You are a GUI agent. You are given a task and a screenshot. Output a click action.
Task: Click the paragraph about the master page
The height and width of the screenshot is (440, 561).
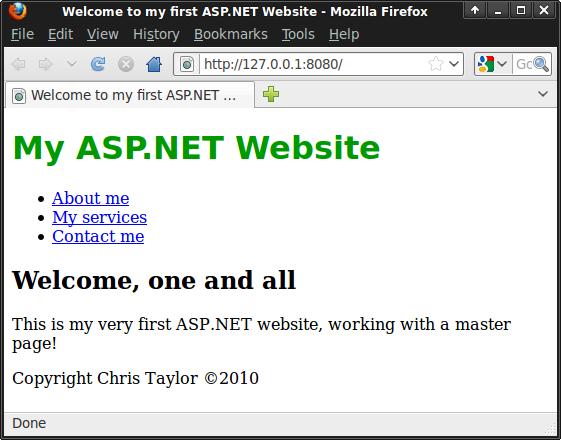[261, 333]
